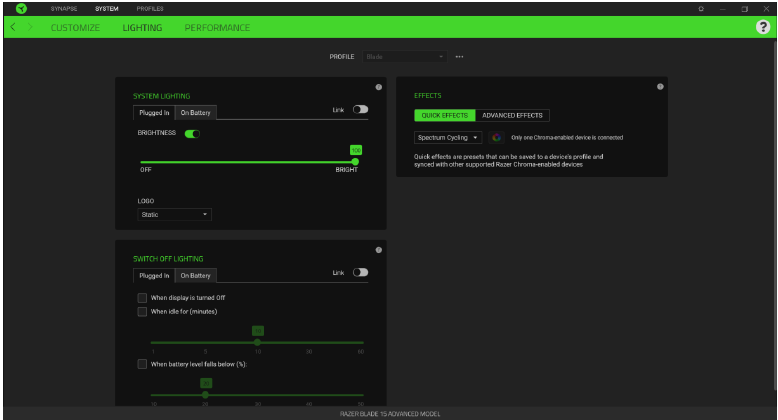Check When idle for (minutes)

[x=142, y=312]
